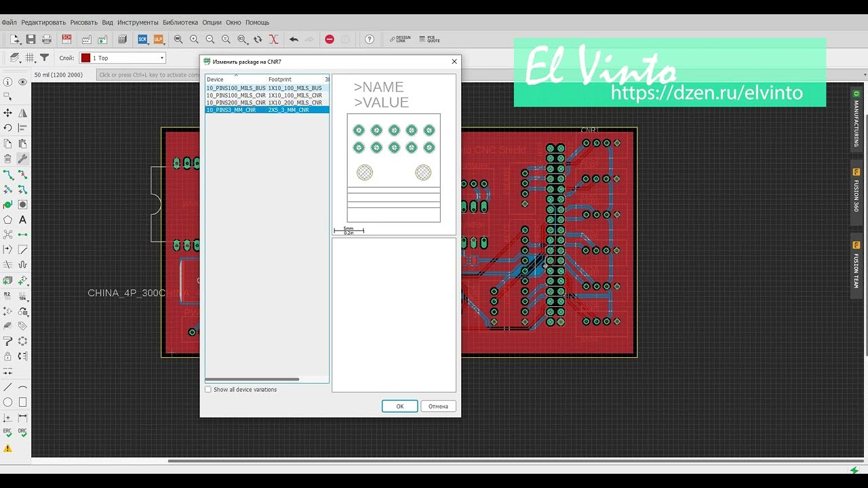Select the Text (A) tool
The width and height of the screenshot is (868, 488).
pos(22,220)
